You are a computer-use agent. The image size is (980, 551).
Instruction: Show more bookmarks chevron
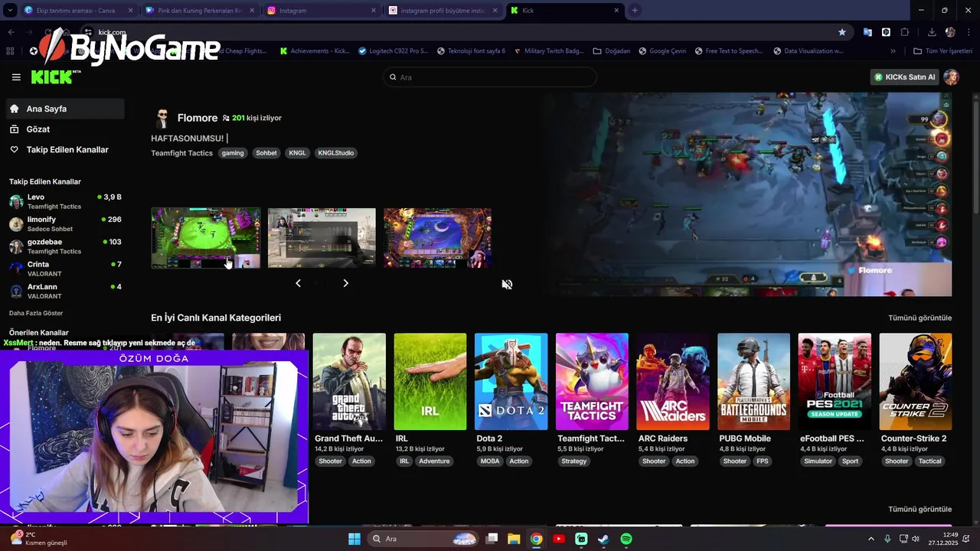[x=893, y=51]
